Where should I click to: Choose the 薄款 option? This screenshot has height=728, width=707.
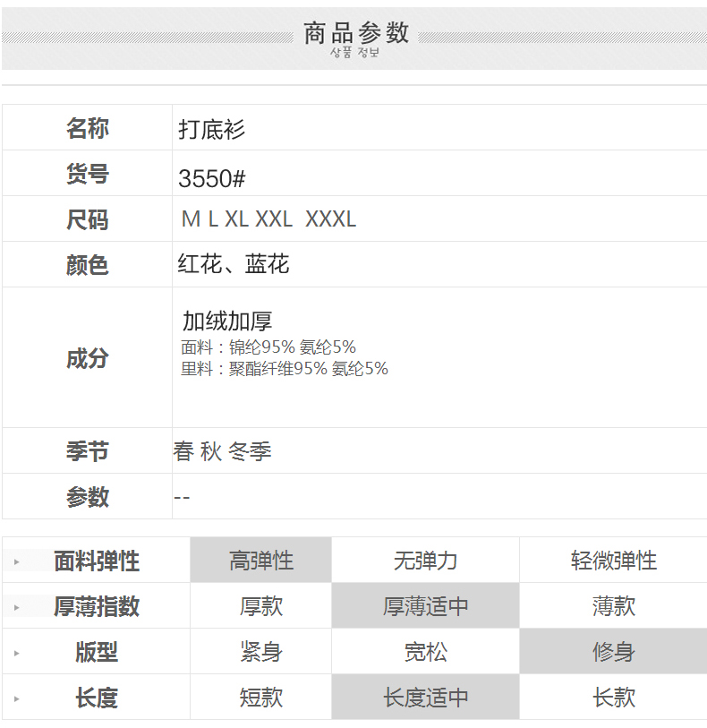[613, 606]
